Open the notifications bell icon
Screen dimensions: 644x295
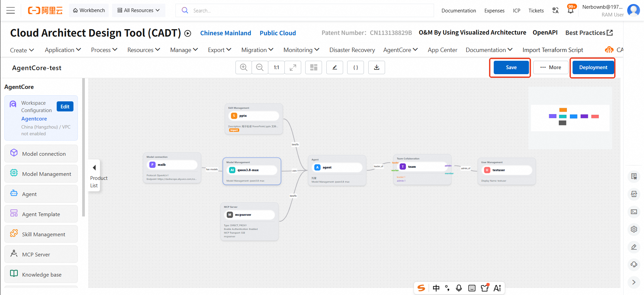[571, 10]
